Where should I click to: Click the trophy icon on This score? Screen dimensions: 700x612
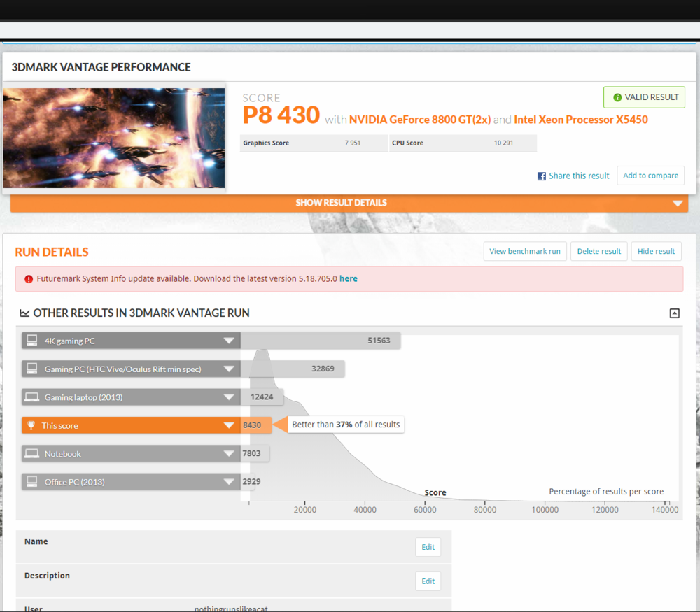coord(31,425)
